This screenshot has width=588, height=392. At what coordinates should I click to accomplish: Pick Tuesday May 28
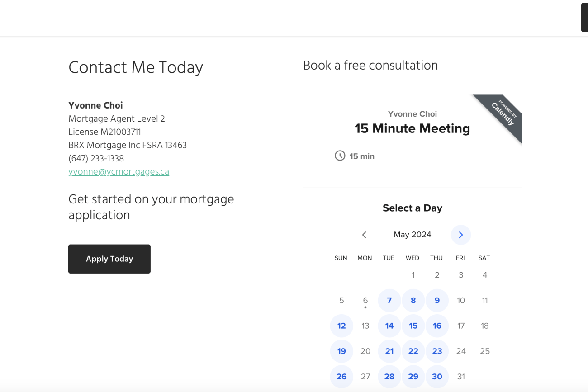389,376
